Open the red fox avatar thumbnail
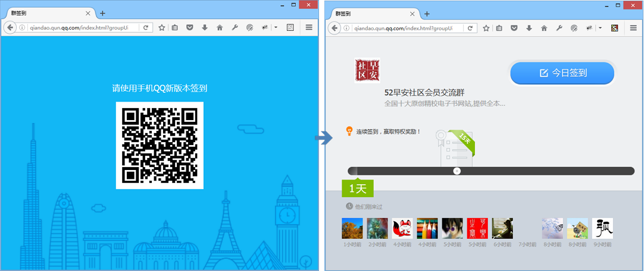 click(x=402, y=228)
